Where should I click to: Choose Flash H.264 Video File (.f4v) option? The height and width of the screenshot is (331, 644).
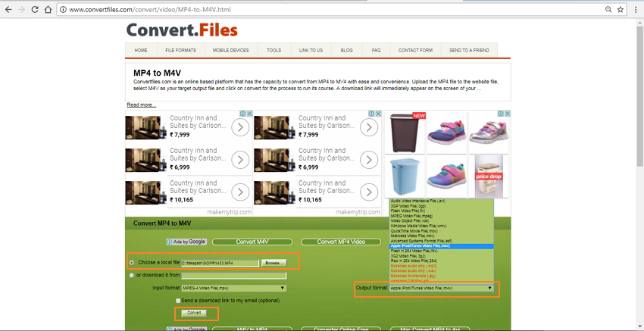tap(441, 251)
